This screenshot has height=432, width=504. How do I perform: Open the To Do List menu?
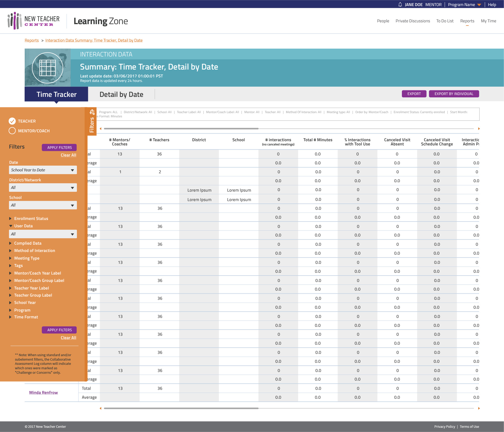[x=445, y=21]
